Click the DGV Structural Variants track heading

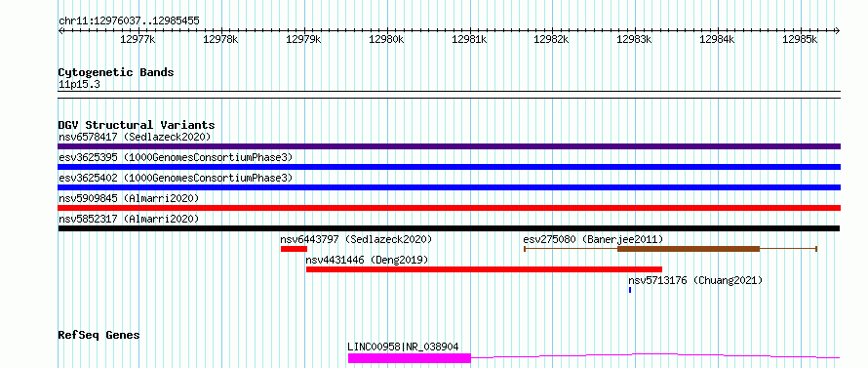(137, 125)
